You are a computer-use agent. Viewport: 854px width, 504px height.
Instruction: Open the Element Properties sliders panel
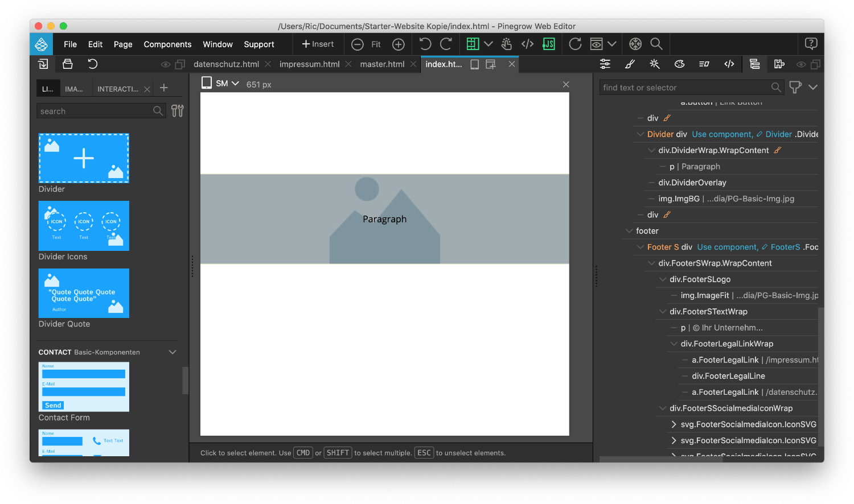605,64
